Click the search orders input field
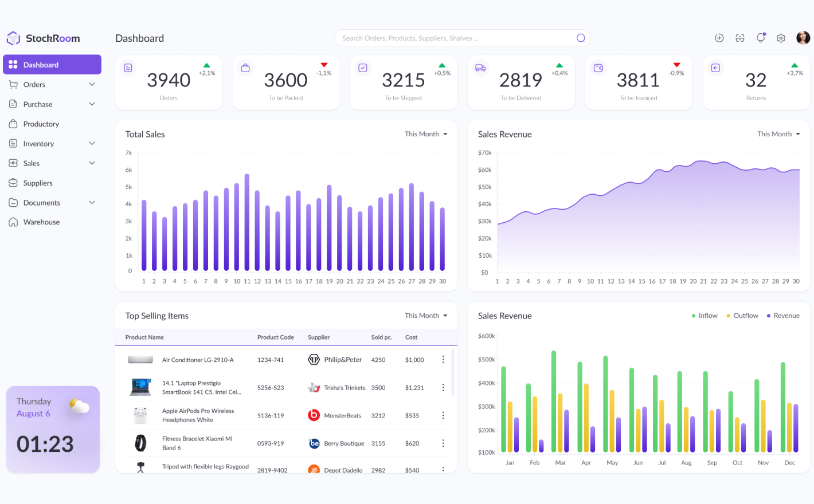 tap(453, 38)
